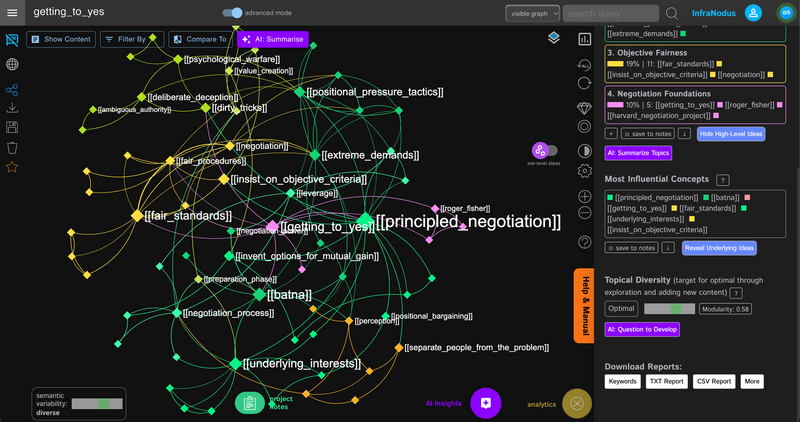Viewport: 800px width, 422px height.
Task: Click Reveal Underlying Ideas button
Action: 719,248
